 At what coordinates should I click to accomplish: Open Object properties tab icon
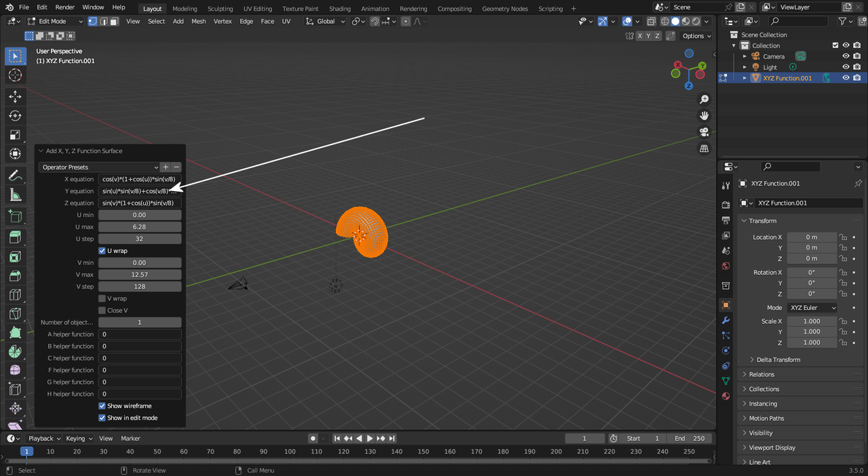pyautogui.click(x=726, y=305)
